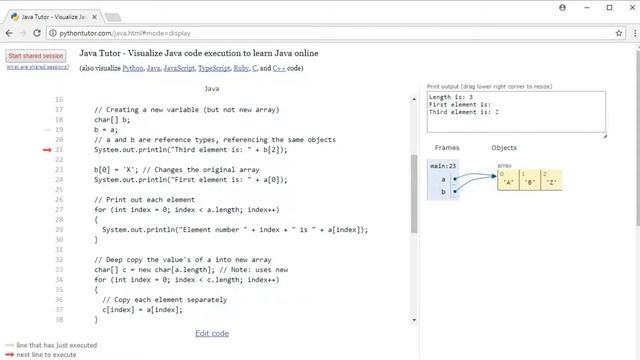Open the Chrome profile account icon
The width and height of the screenshot is (640, 360).
click(x=562, y=8)
